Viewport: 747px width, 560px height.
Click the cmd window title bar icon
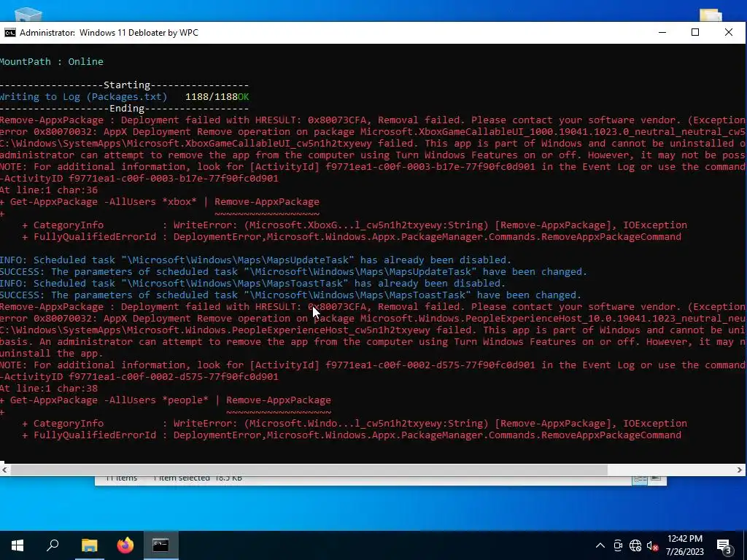click(x=9, y=32)
